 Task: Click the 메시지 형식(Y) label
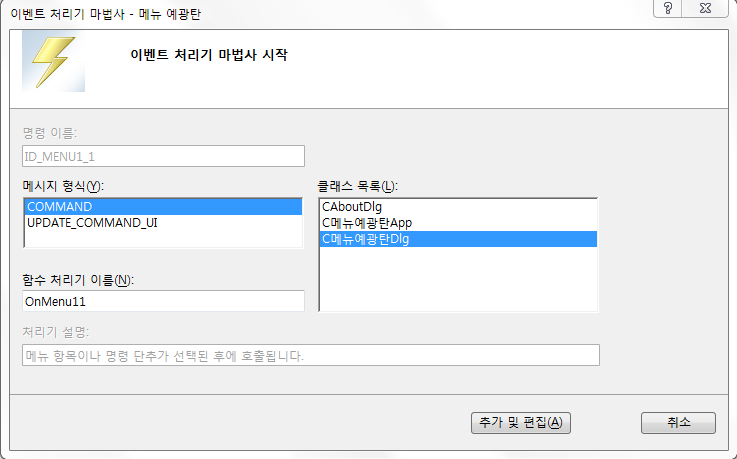pos(63,186)
